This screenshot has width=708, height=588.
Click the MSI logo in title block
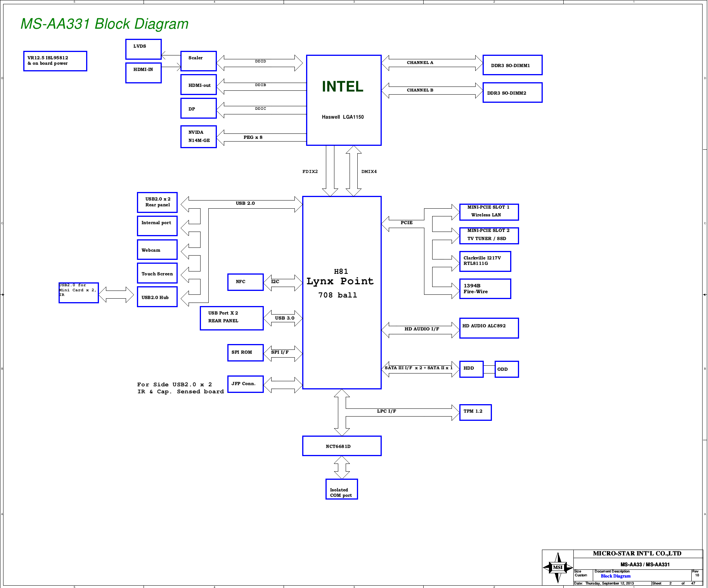click(x=558, y=567)
